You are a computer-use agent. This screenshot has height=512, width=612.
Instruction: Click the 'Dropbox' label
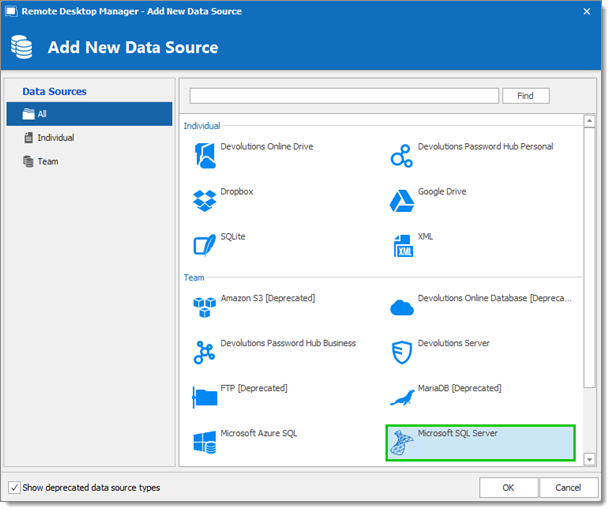[x=237, y=192]
